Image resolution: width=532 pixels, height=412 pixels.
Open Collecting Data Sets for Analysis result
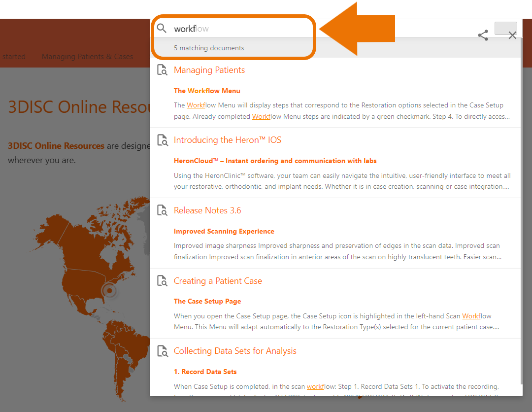235,351
